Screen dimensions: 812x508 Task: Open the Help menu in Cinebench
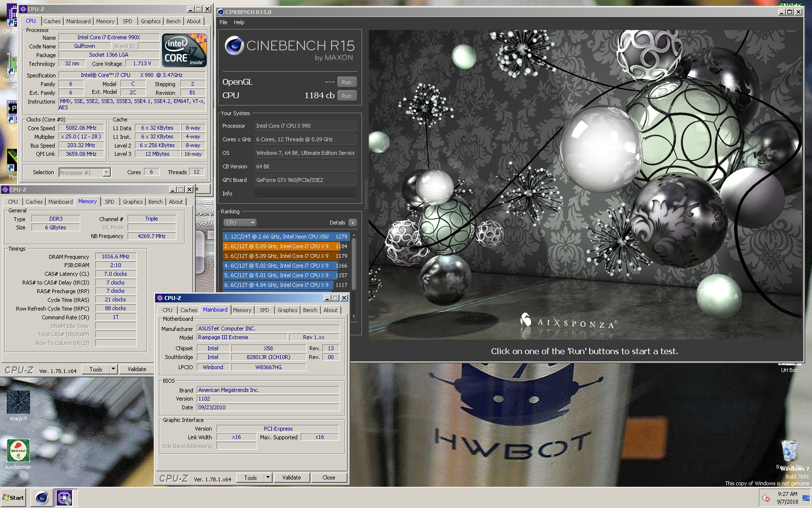tap(239, 22)
